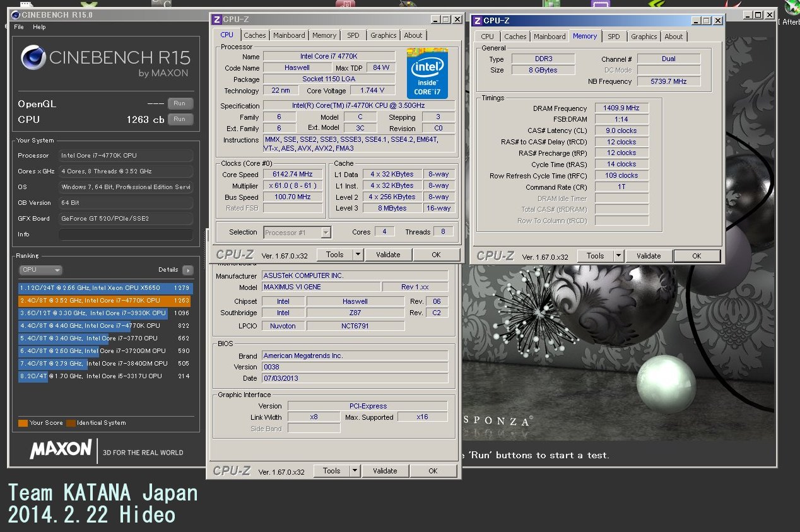Image resolution: width=800 pixels, height=532 pixels.
Task: Open SPD tab in right CPU-Z window
Action: [614, 37]
